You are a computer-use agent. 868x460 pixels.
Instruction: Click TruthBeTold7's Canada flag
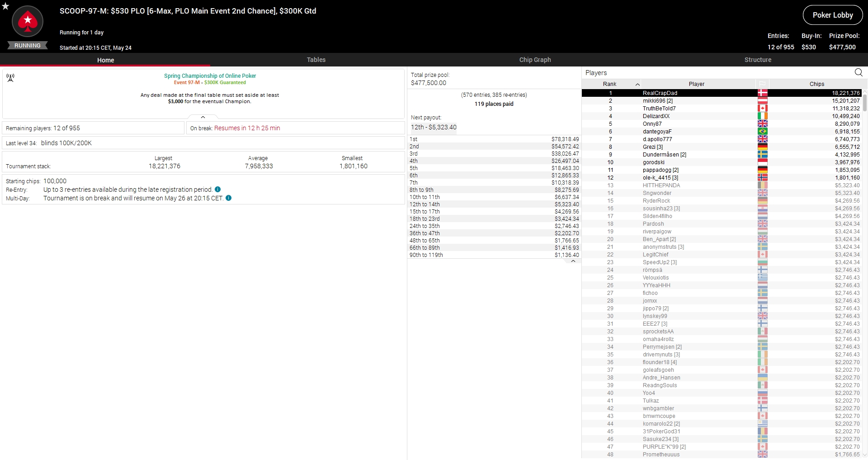click(763, 109)
